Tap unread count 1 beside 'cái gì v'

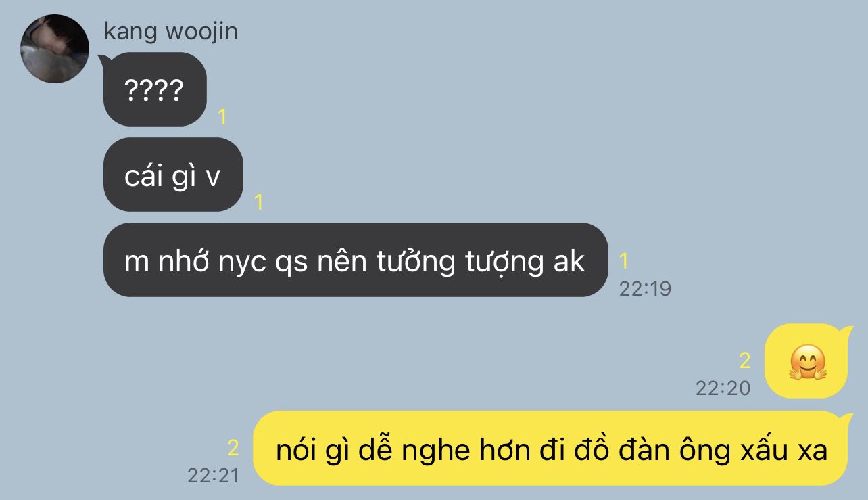(x=258, y=202)
